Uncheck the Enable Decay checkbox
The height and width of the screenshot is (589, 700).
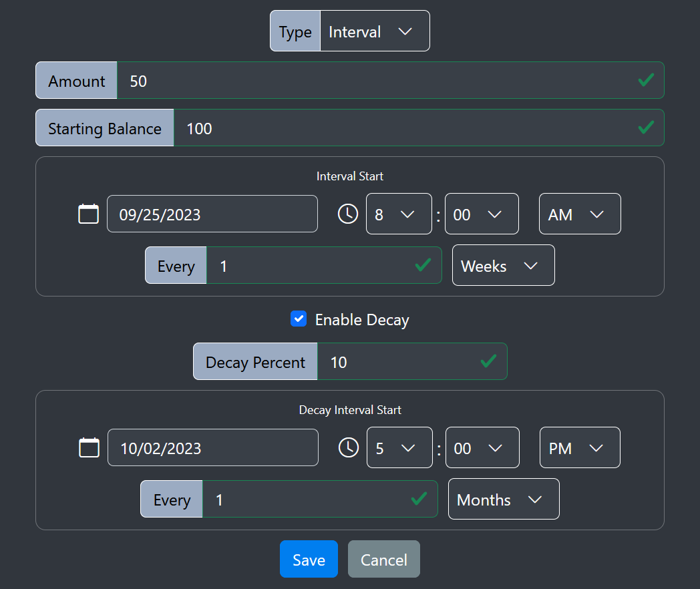pyautogui.click(x=298, y=319)
